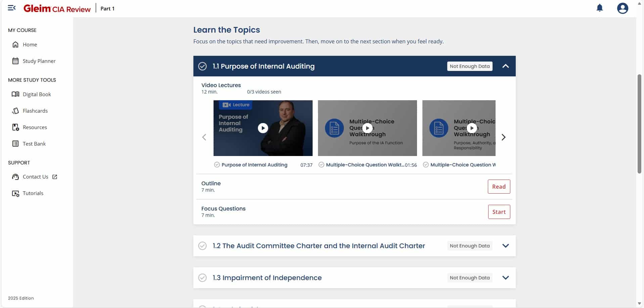Mark topic 1.2 Audit Committee Charter complete

coord(202,246)
